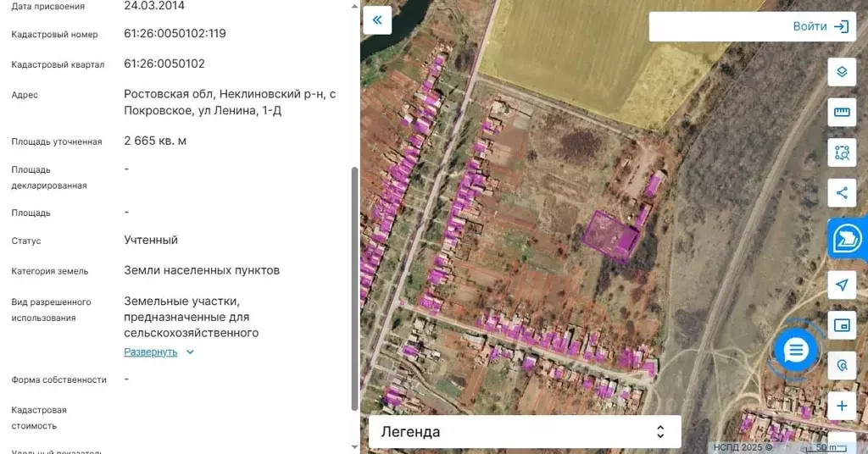Select the ruler measurement tool
Screen dimensions: 868x454
click(x=842, y=113)
